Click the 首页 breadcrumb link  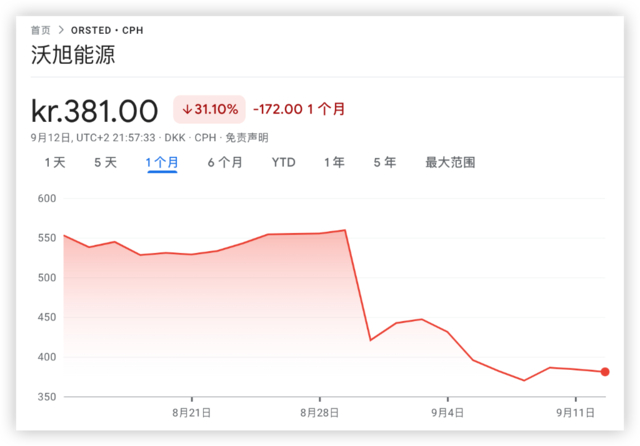click(x=41, y=31)
